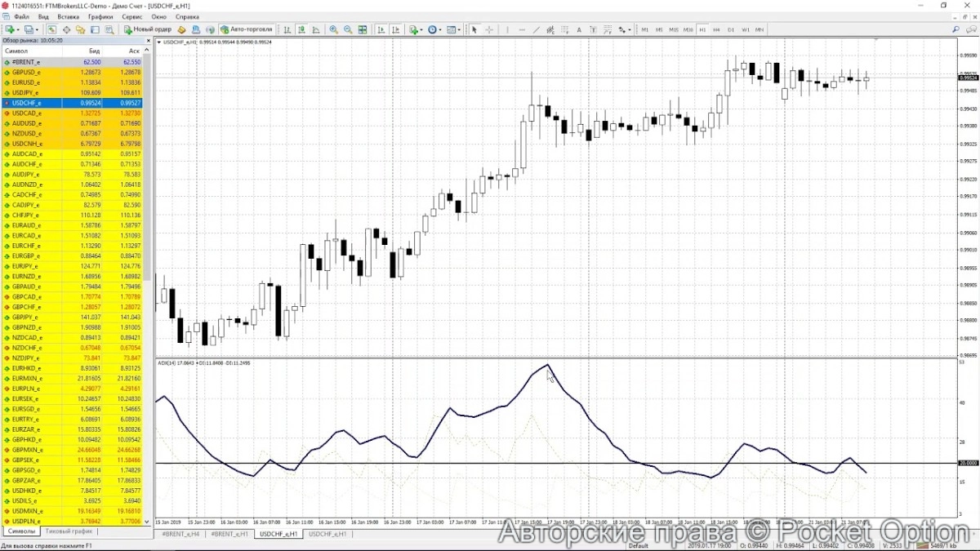Screen dimensions: 980x551
Task: Select the trendline drawing tool
Action: (x=535, y=29)
